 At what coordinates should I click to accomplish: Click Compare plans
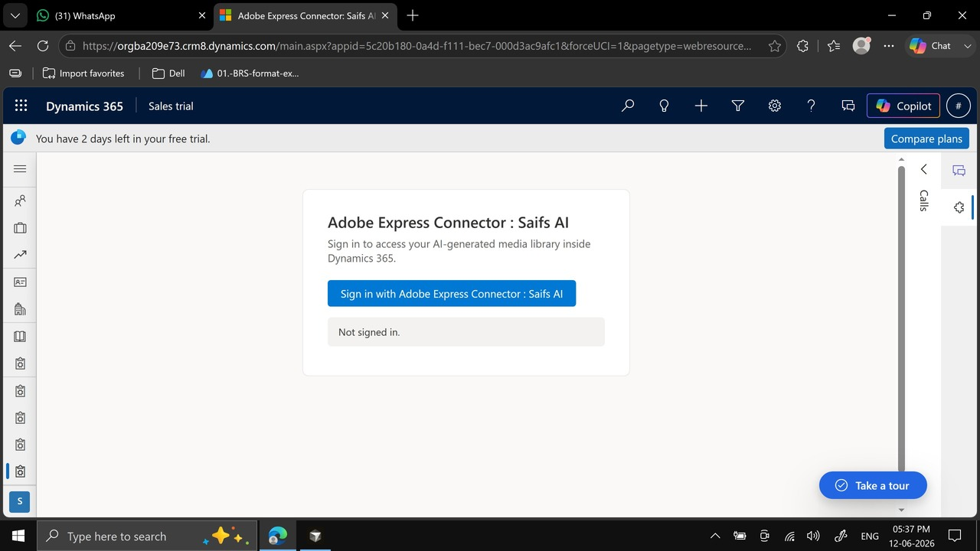926,139
